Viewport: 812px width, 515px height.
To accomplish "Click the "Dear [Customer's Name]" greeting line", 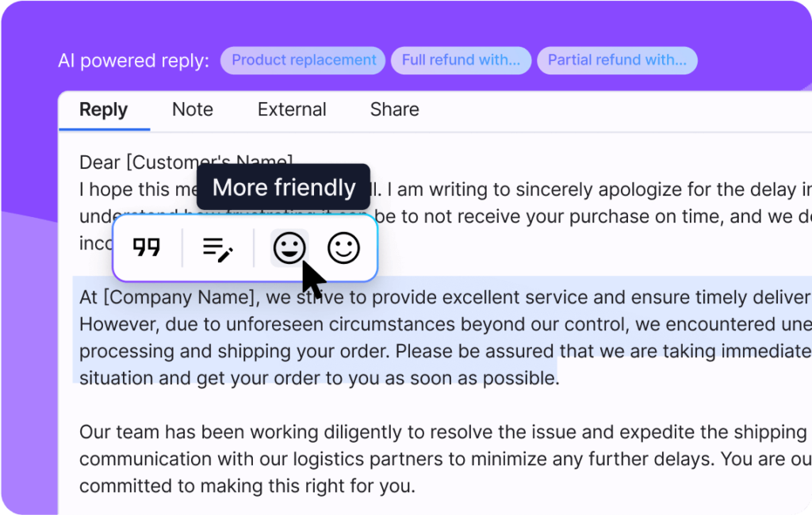I will (186, 162).
